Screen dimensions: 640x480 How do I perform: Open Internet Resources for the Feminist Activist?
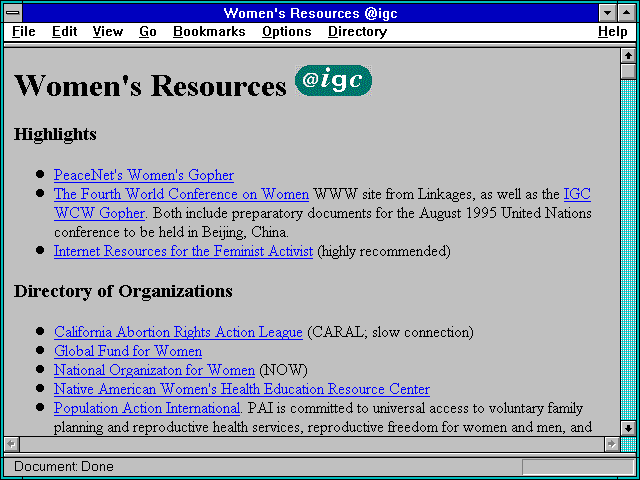click(183, 251)
